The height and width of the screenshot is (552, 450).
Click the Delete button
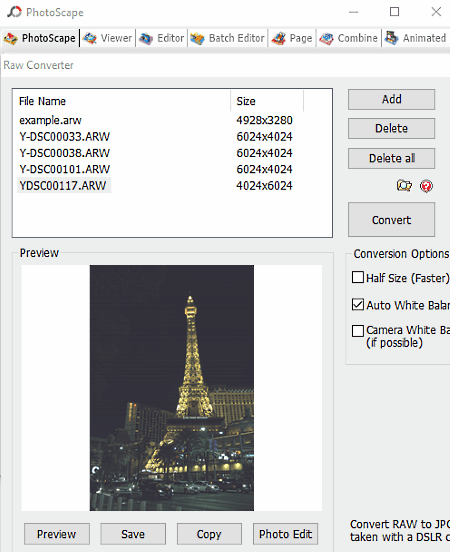391,128
